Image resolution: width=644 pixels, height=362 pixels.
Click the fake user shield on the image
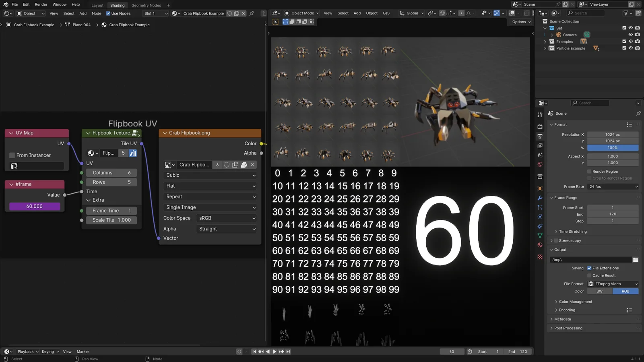[227, 165]
